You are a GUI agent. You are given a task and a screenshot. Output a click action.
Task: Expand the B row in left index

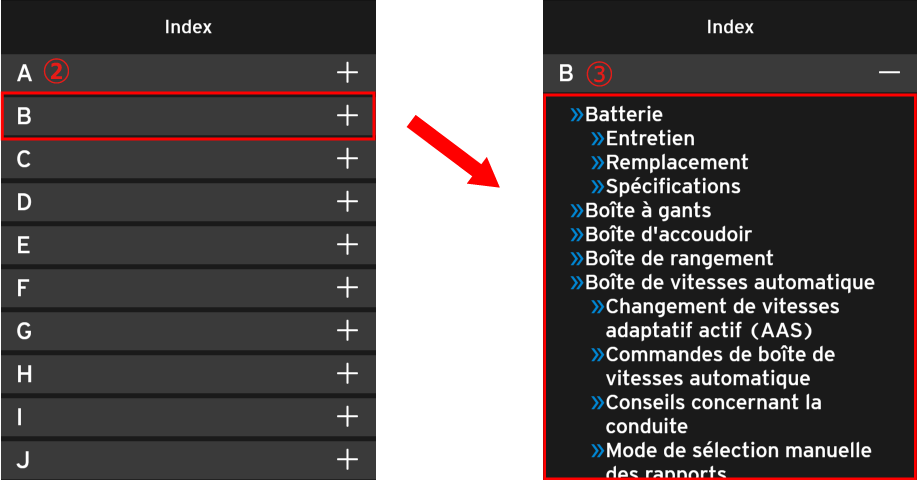[187, 116]
